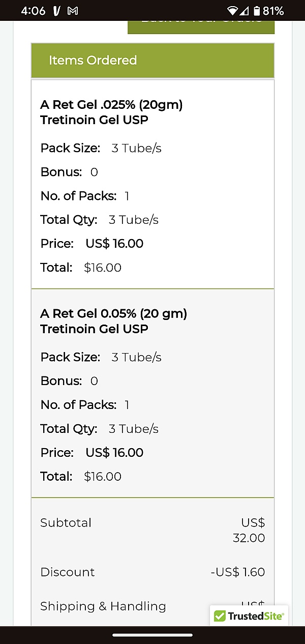Tap the bottom navigation gesture bar
Image resolution: width=305 pixels, height=644 pixels.
click(x=152, y=635)
